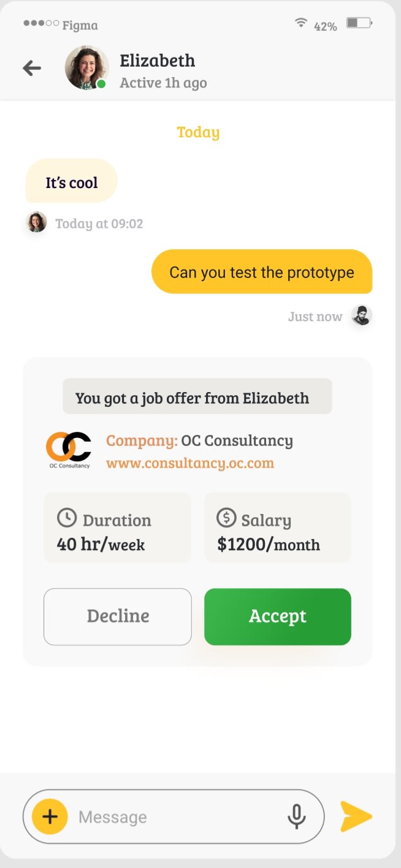Click the Accept job offer button

tap(278, 616)
